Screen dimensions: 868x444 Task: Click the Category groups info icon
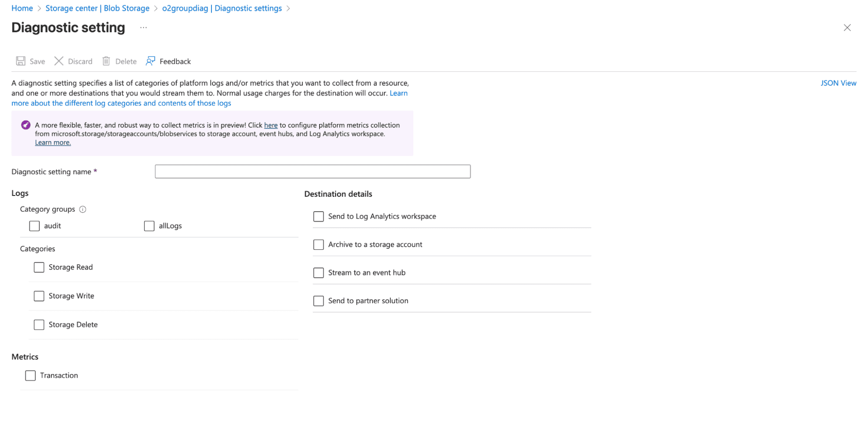(x=83, y=209)
